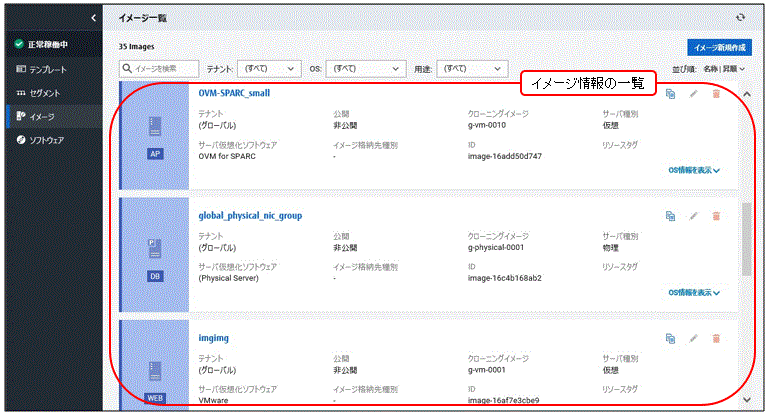Delete the global_physical_nic_group image
770x417 pixels.
(716, 216)
